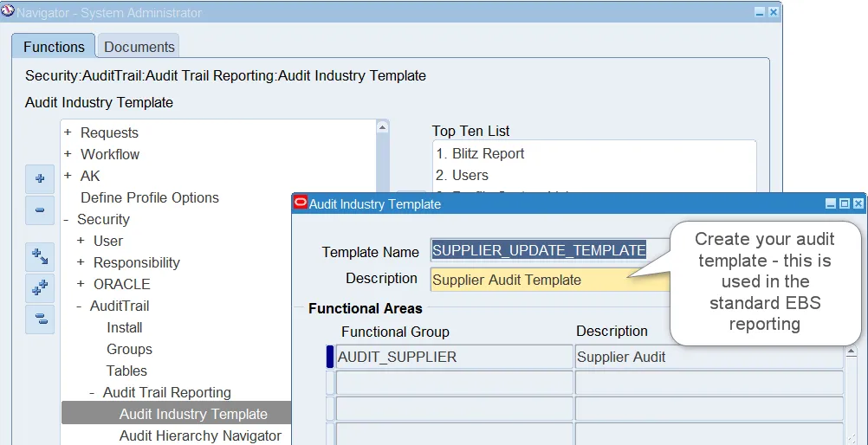Image resolution: width=868 pixels, height=445 pixels.
Task: Click the expand all button with two pluses
Action: point(40,287)
